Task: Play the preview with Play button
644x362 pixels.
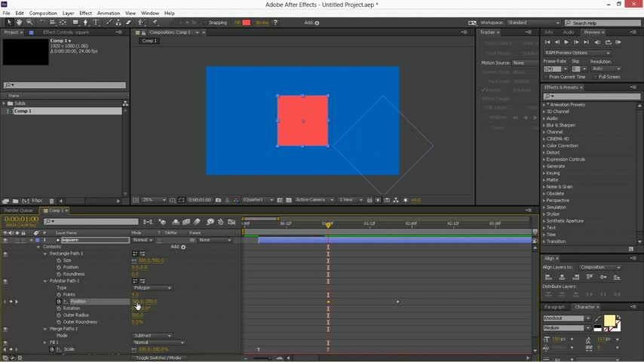Action: point(566,42)
